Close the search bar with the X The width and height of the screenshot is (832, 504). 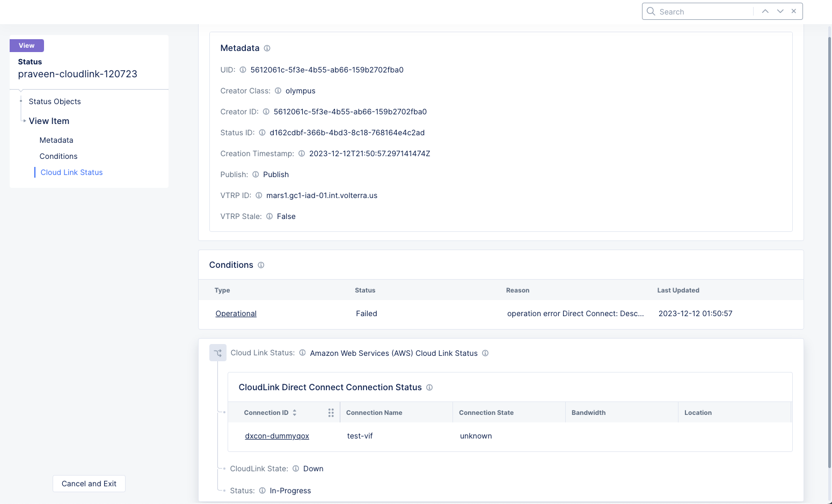[793, 11]
